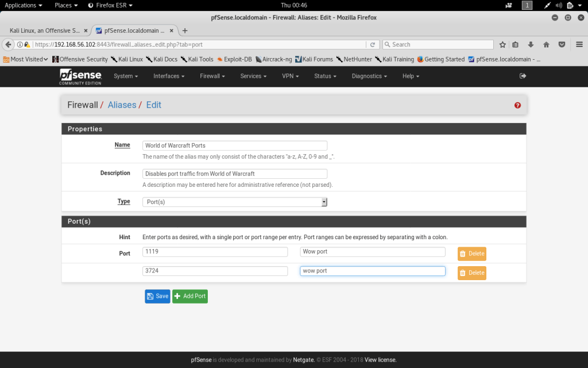Open the Firewall menu dropdown
588x368 pixels.
point(212,76)
